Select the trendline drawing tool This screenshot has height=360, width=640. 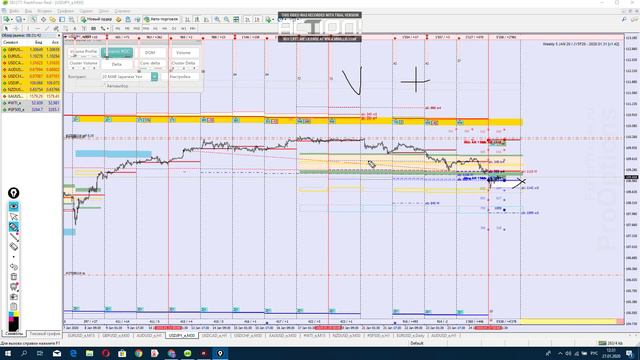coord(47,29)
